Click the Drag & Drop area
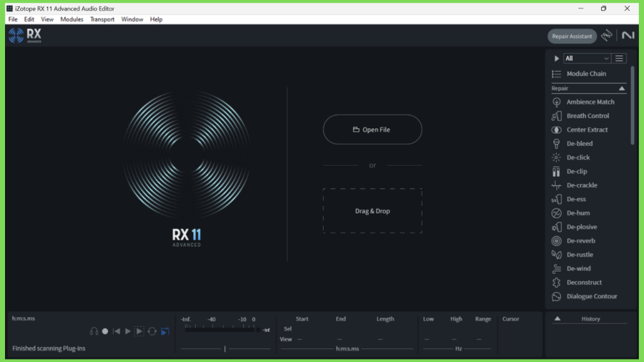This screenshot has height=362, width=644. click(x=372, y=211)
